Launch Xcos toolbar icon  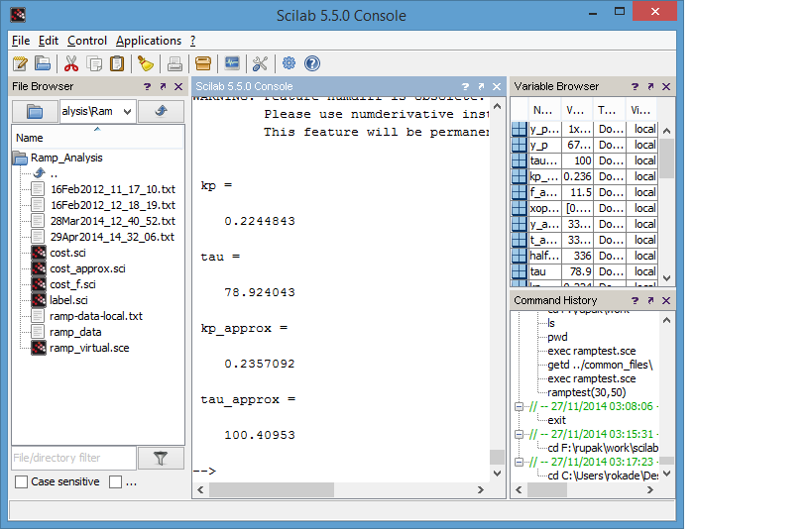point(232,63)
